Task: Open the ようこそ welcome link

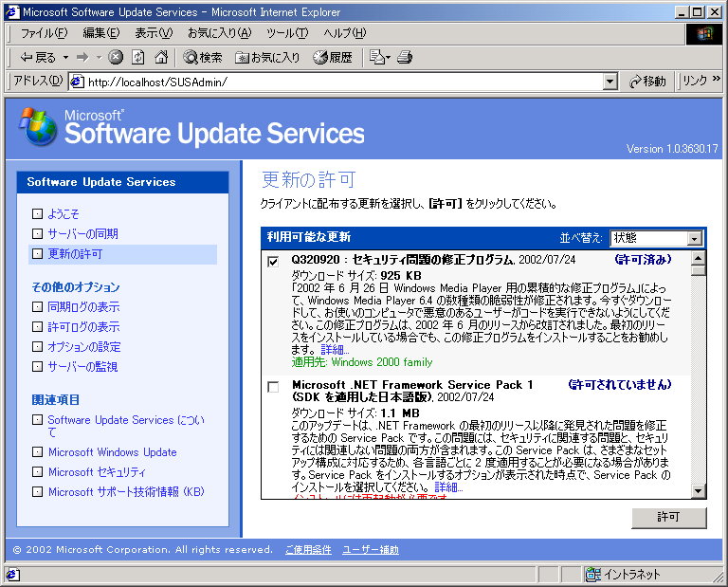Action: click(x=64, y=213)
